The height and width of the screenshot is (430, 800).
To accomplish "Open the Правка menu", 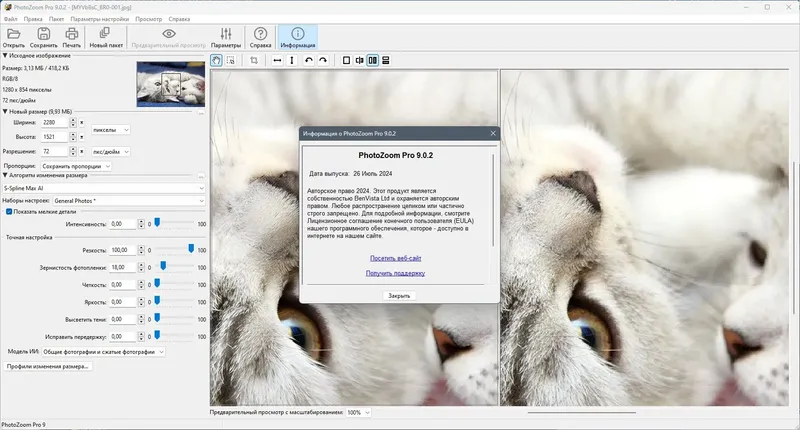I will click(x=33, y=19).
